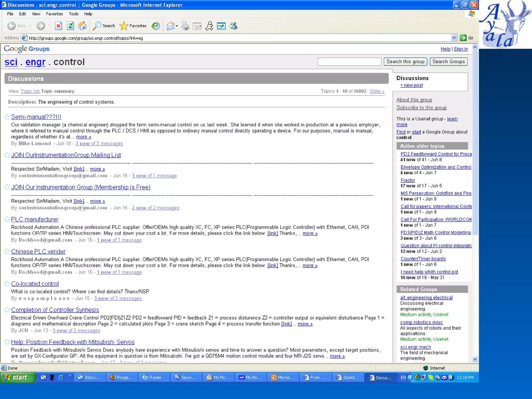This screenshot has width=532, height=399.
Task: Open the Mail toolbar icon
Action: [x=170, y=26]
